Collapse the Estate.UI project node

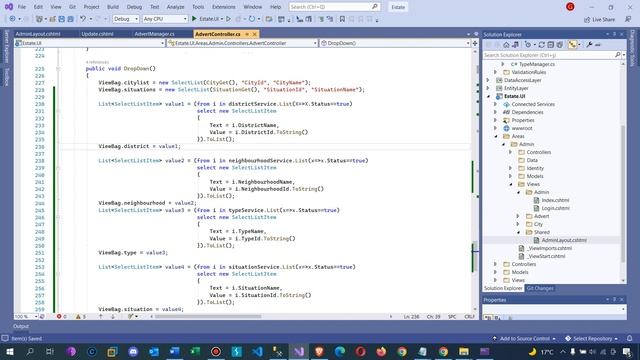click(489, 96)
